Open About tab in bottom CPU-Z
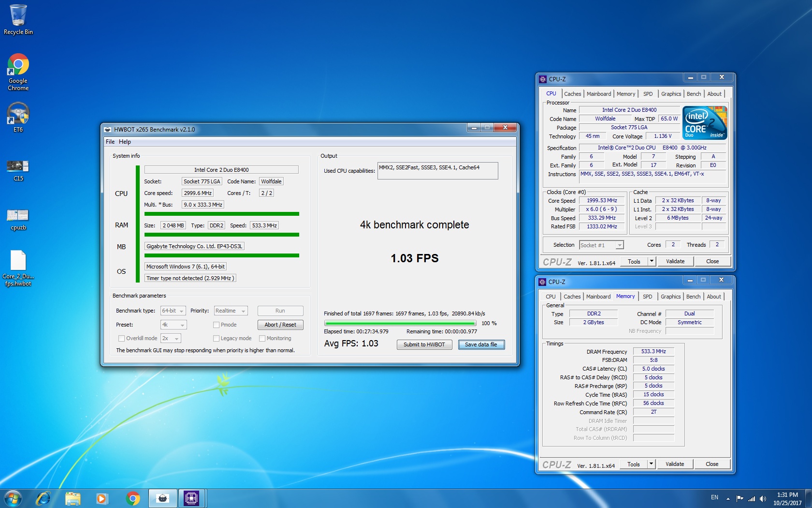The width and height of the screenshot is (812, 508). tap(714, 297)
